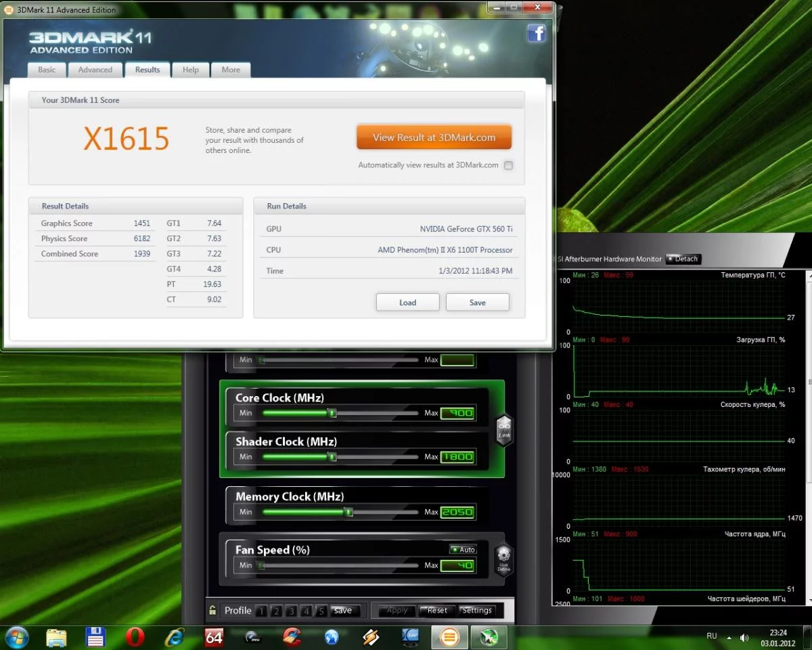Click the AIDA64 taskbar icon
Viewport: 812px width, 650px height.
click(214, 637)
